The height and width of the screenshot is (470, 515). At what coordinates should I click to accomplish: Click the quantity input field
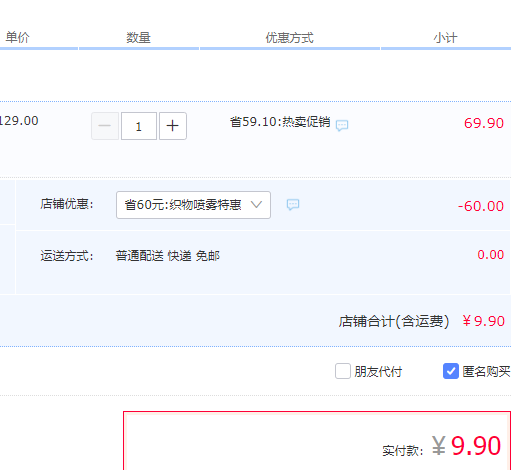click(139, 126)
